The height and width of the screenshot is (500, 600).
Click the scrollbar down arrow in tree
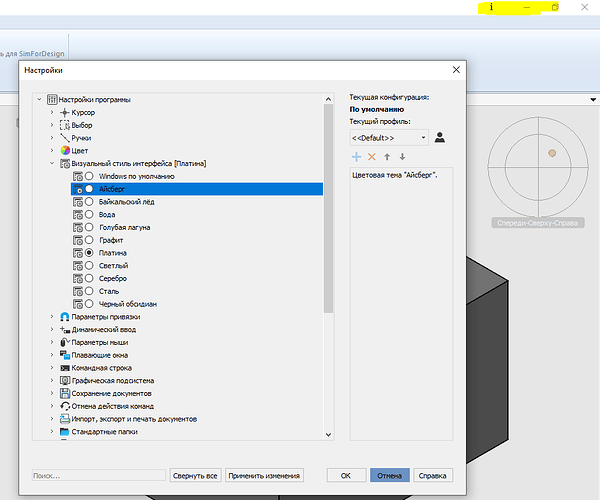point(328,435)
